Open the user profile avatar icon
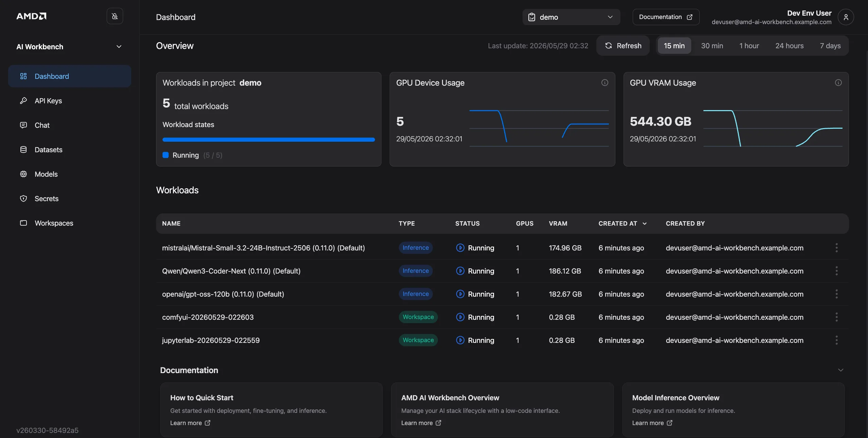This screenshot has height=438, width=868. [846, 17]
